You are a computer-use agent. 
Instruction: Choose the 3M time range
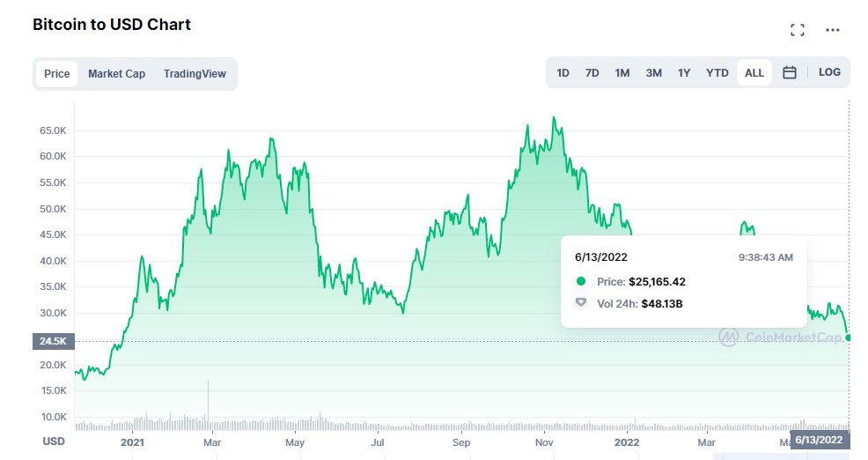pos(654,73)
